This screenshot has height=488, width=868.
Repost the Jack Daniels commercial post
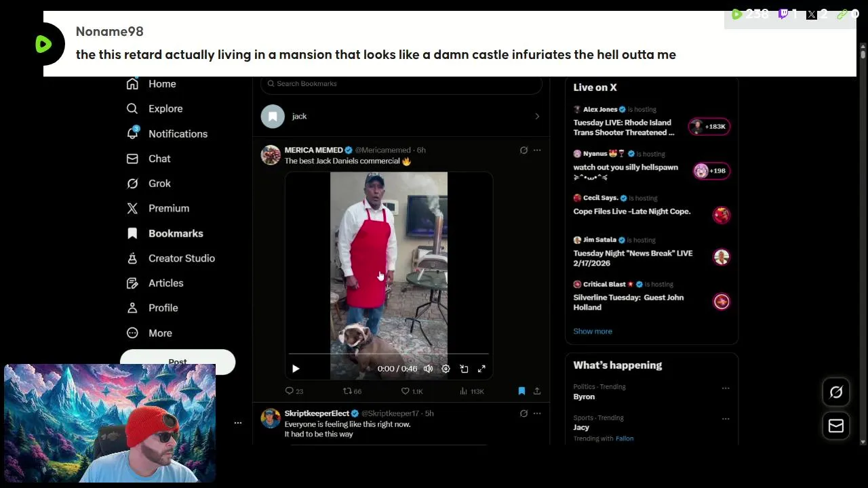coord(347,391)
